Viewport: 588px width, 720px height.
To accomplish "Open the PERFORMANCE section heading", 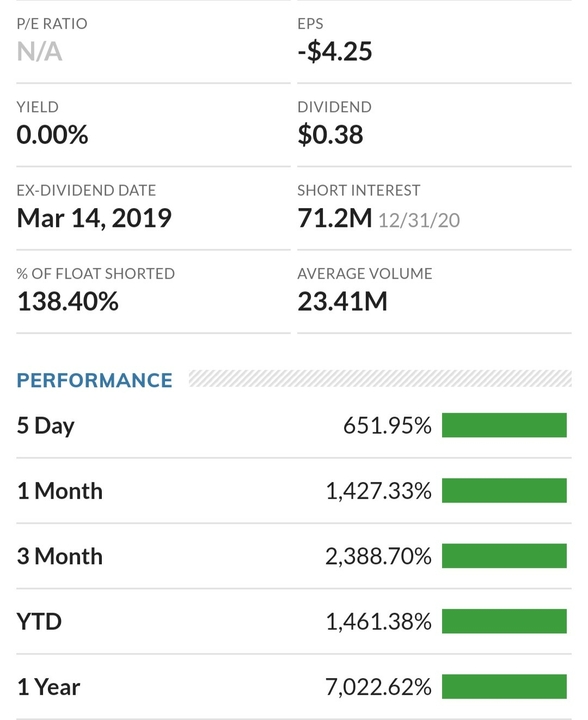I will click(x=95, y=380).
